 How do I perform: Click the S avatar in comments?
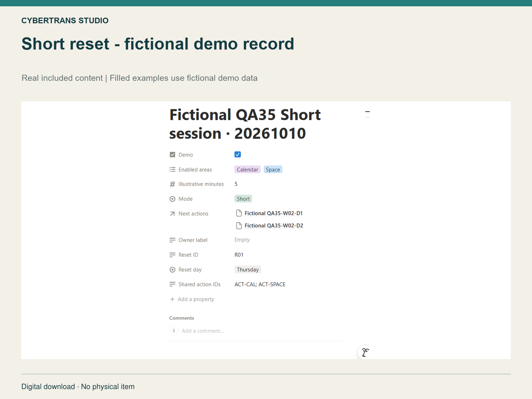[174, 331]
